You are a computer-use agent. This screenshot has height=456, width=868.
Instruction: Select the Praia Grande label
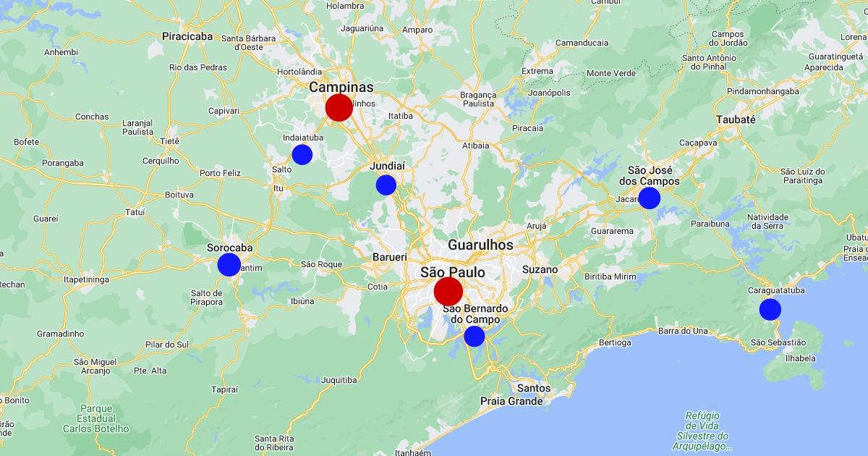[511, 401]
